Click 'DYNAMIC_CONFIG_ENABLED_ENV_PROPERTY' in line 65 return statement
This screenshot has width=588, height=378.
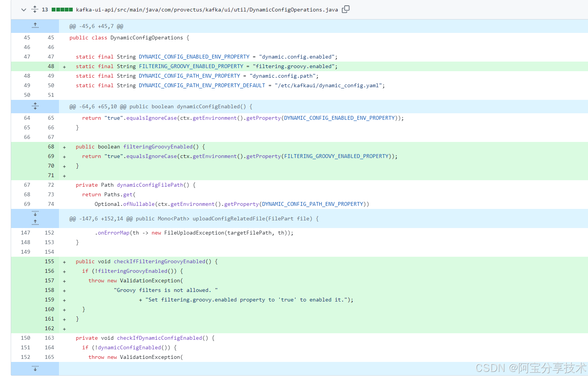click(339, 118)
